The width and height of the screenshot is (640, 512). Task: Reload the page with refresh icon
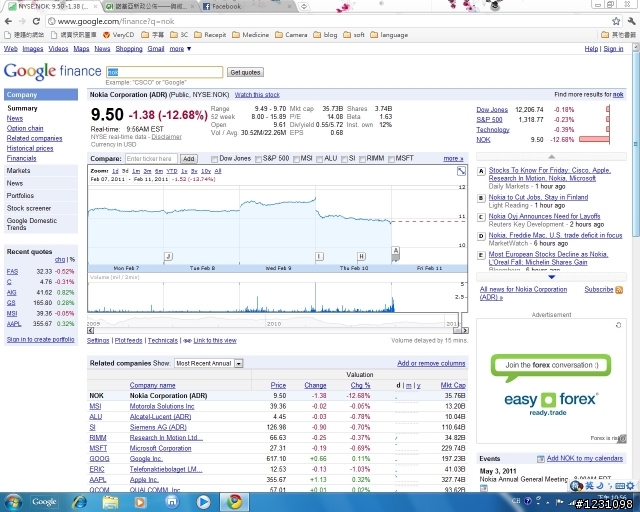[36, 21]
